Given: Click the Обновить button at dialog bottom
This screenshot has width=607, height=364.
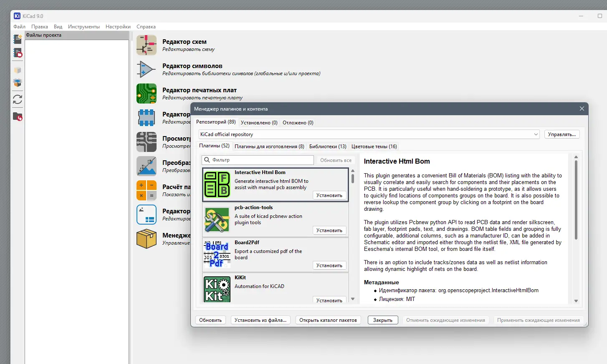Looking at the screenshot, I should pyautogui.click(x=210, y=320).
